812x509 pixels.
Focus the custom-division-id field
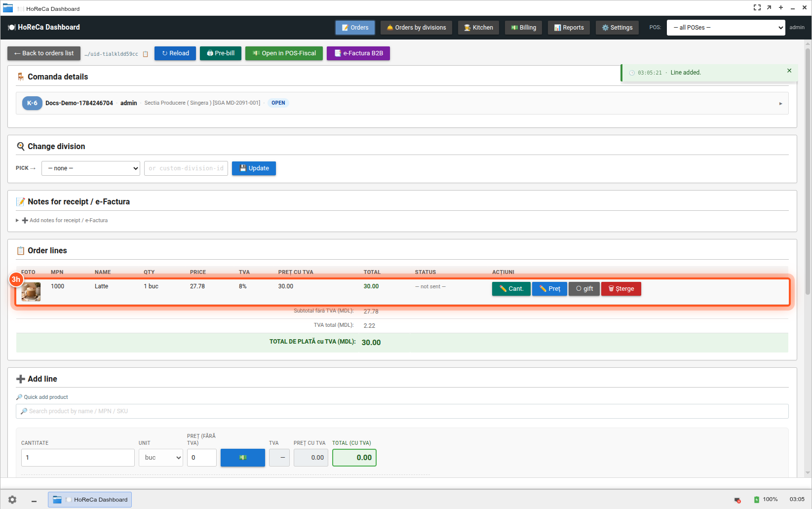coord(186,168)
